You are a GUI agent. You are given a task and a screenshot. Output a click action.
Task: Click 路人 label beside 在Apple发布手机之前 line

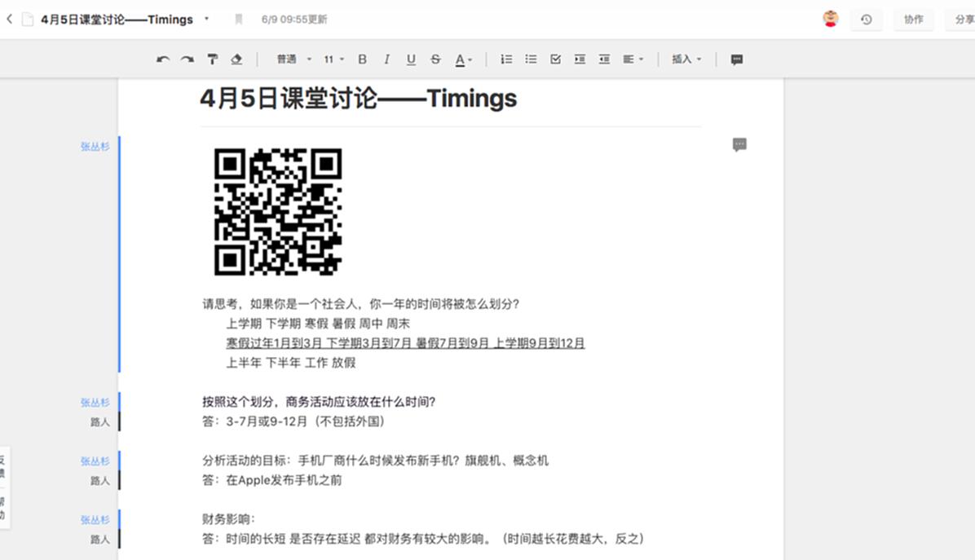[x=99, y=480]
